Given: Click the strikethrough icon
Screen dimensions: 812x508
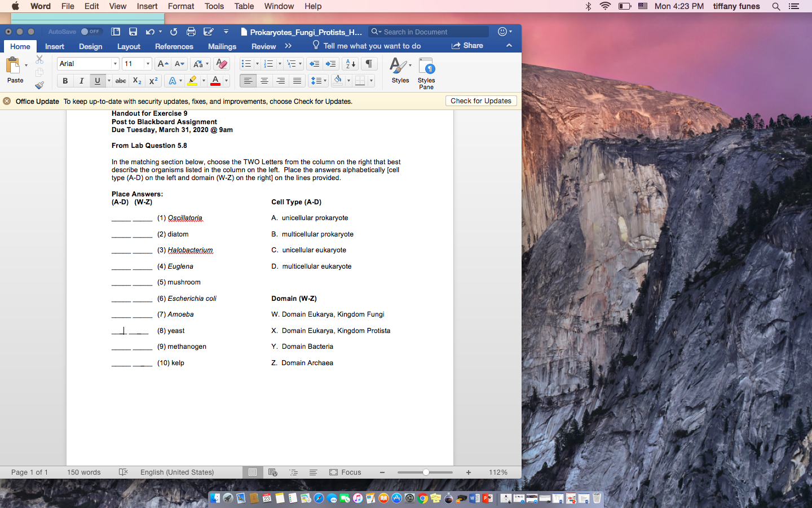Looking at the screenshot, I should coord(120,80).
